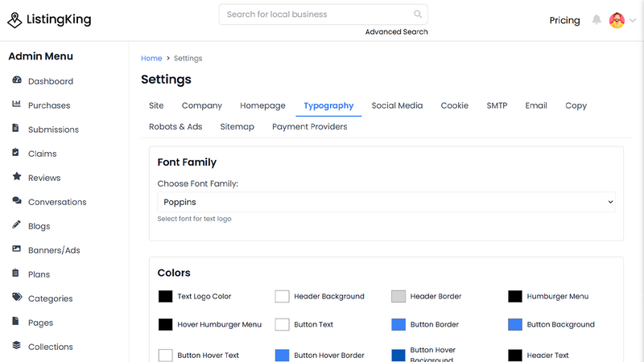The image size is (644, 362).
Task: Click the Conversations chat bubbles icon
Action: click(x=17, y=200)
